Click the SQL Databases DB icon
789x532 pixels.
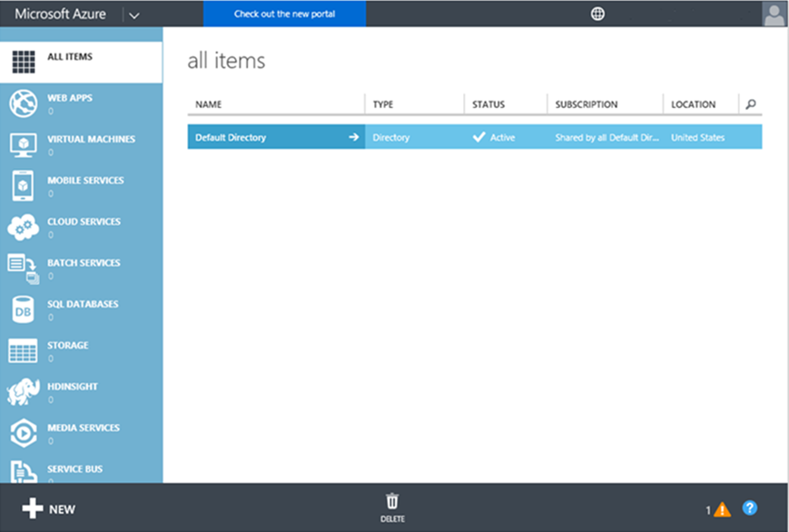23,310
